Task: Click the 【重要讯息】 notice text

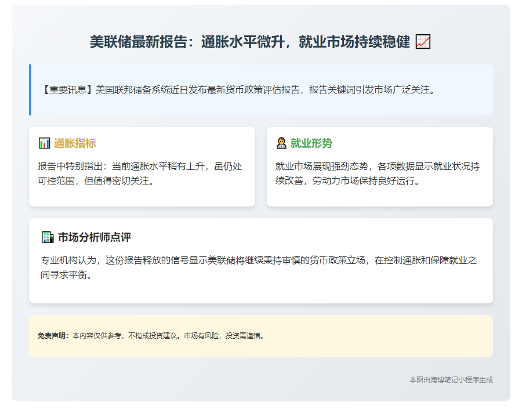Action: coord(240,89)
